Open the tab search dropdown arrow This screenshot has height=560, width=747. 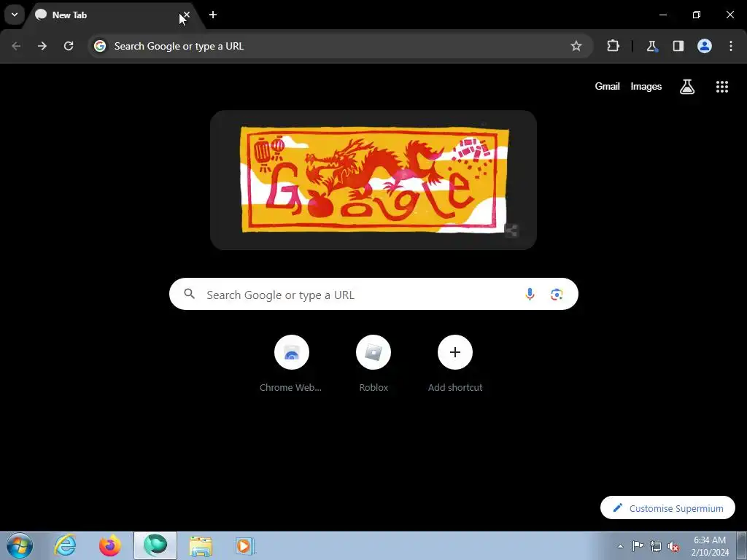pos(15,15)
